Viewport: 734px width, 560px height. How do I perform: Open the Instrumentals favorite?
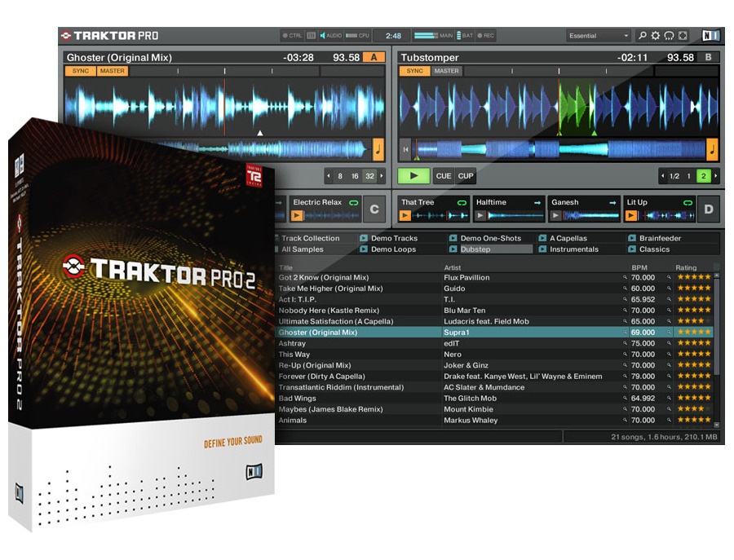point(568,249)
